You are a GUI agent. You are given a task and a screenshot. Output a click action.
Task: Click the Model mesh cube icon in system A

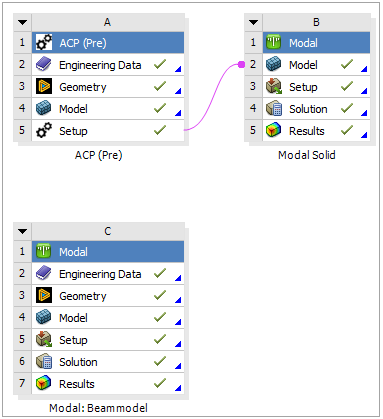44,108
